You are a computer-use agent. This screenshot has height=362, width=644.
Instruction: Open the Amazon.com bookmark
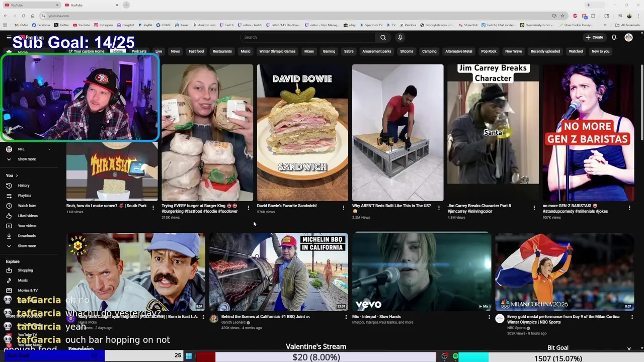tap(204, 25)
